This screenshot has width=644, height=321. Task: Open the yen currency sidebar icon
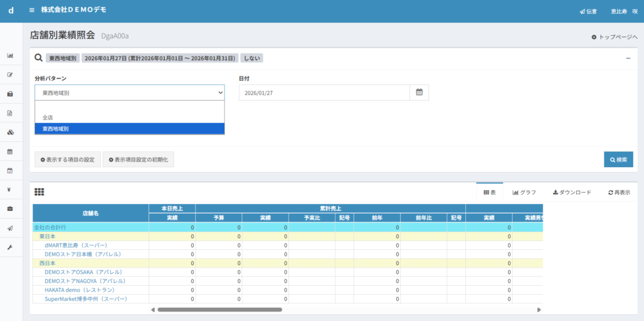coord(10,189)
